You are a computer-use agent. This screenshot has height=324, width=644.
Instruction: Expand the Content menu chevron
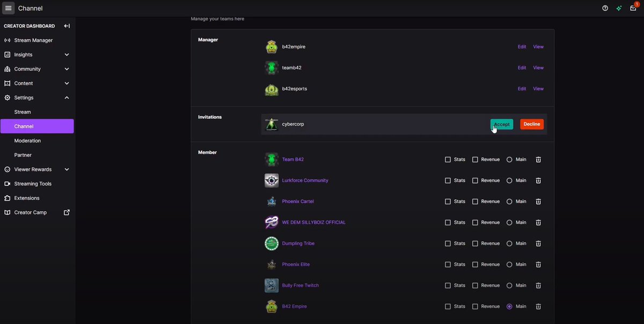(67, 83)
